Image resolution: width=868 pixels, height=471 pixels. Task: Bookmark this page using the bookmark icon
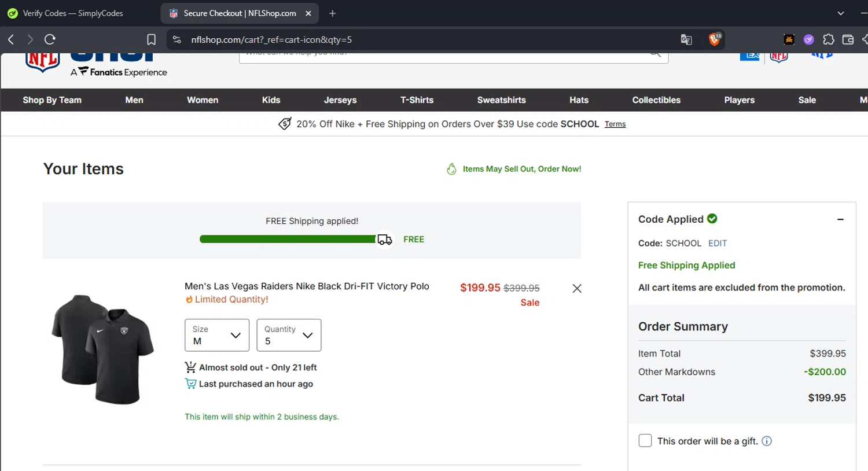point(151,39)
